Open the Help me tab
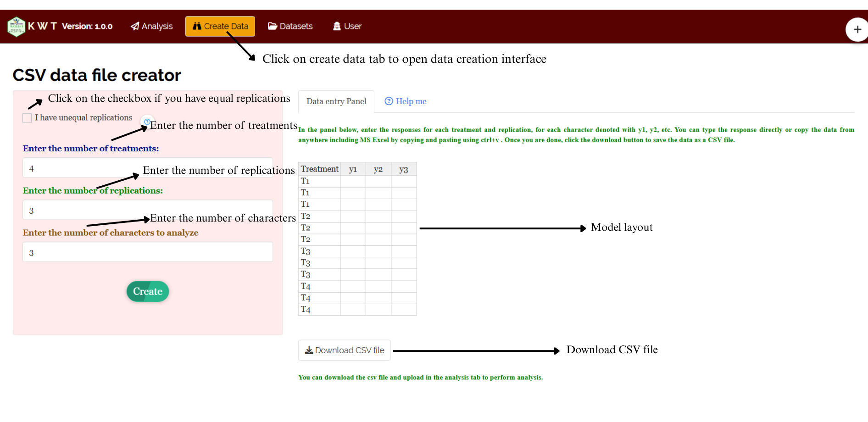 pyautogui.click(x=406, y=101)
